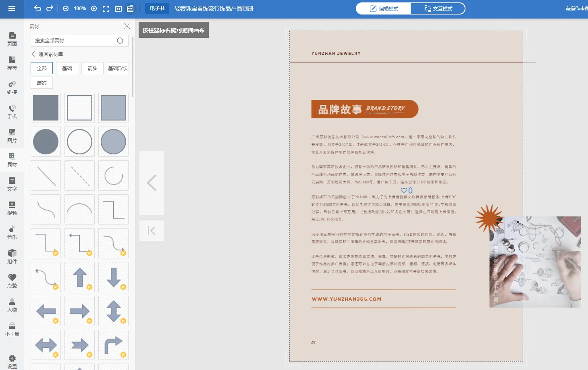Open the 设置 settings
Screen dimensions: 588x370
tap(12, 362)
